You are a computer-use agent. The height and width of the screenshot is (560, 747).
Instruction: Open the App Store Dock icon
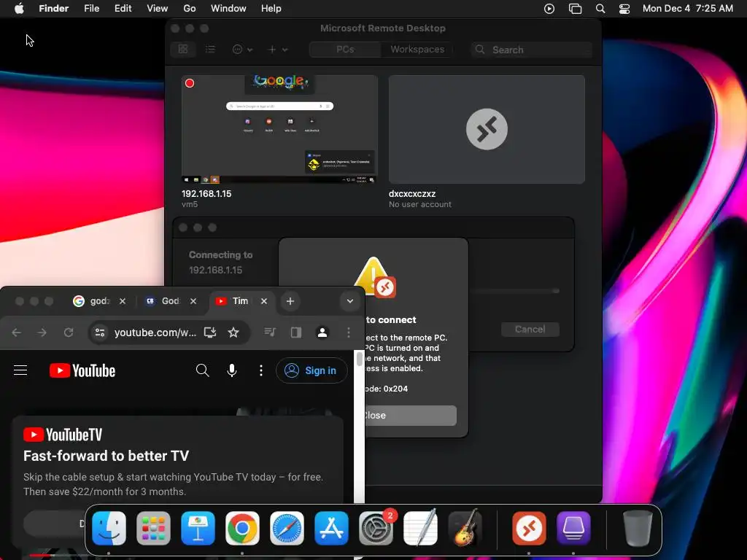pos(332,528)
